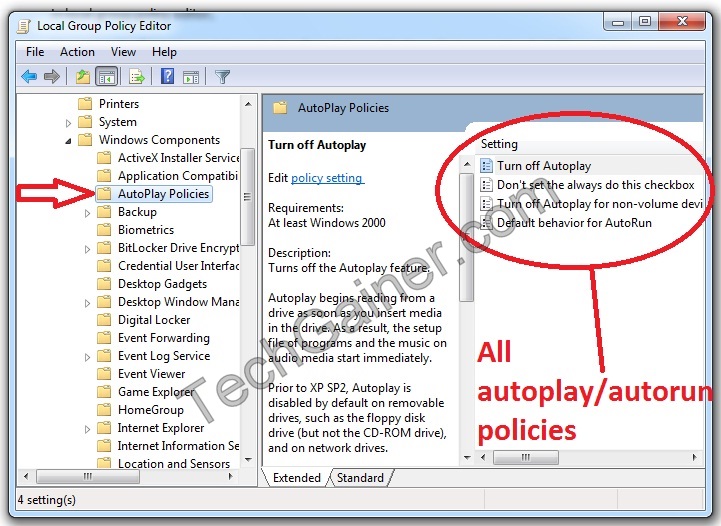The width and height of the screenshot is (721, 526).
Task: Click the Export List toolbar icon
Action: (x=137, y=76)
